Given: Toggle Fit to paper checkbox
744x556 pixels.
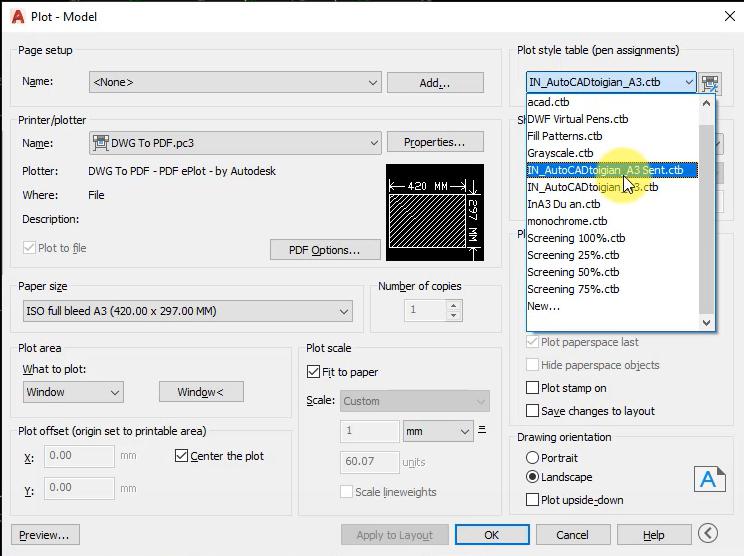Looking at the screenshot, I should pyautogui.click(x=313, y=371).
